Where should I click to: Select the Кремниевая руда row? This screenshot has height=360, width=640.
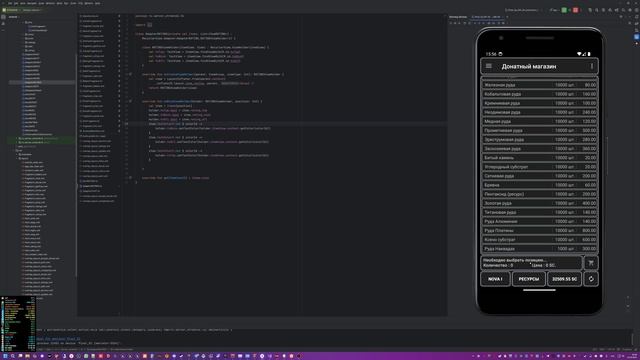pos(540,103)
